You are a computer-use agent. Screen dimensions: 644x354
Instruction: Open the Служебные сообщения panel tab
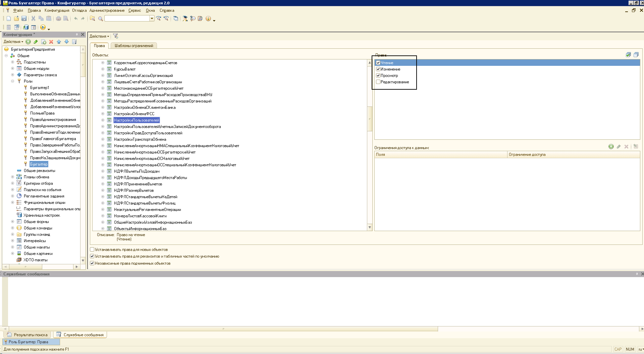click(x=80, y=335)
